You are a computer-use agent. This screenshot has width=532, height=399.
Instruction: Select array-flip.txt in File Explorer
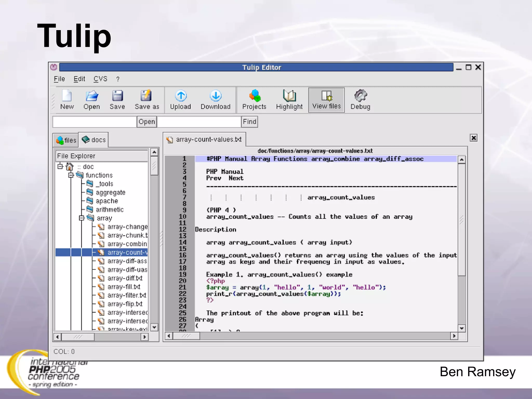[x=125, y=304]
